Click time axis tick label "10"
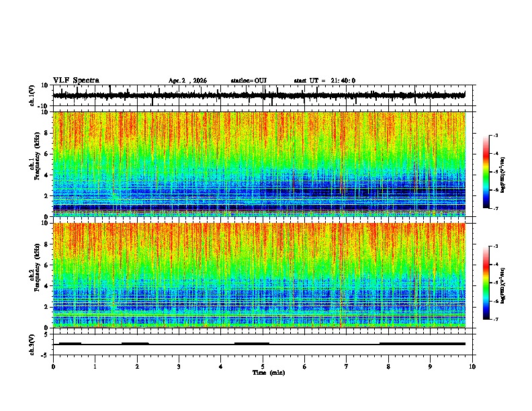The width and height of the screenshot is (532, 411). [x=472, y=367]
